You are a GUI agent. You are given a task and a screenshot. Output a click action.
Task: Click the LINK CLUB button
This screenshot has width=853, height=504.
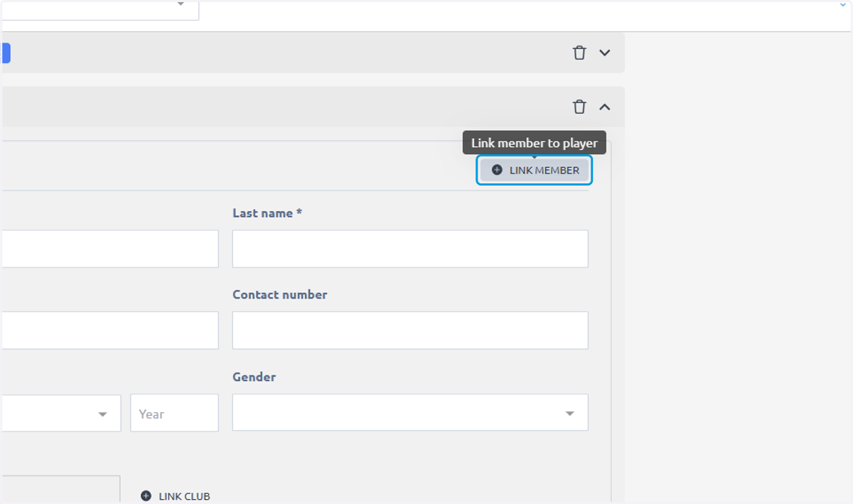point(176,496)
